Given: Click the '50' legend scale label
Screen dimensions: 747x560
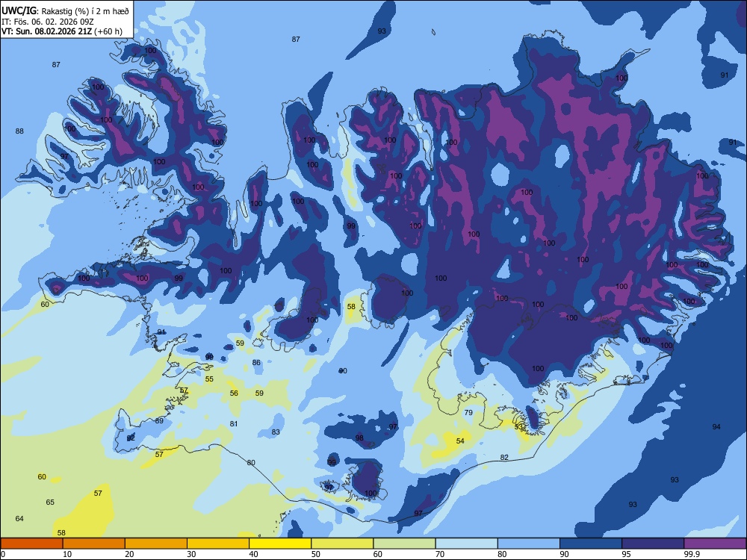Looking at the screenshot, I should 315,554.
